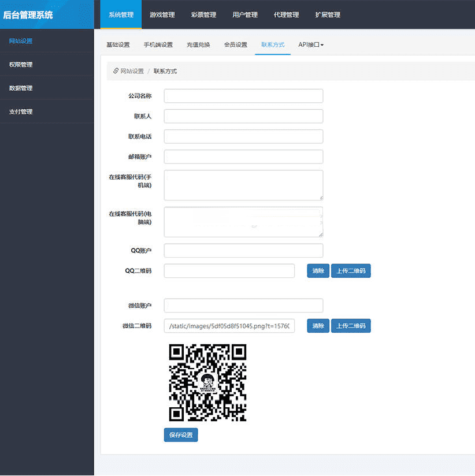Click 上传二维码 for the 微信二维码 row
475x476 pixels.
[350, 326]
